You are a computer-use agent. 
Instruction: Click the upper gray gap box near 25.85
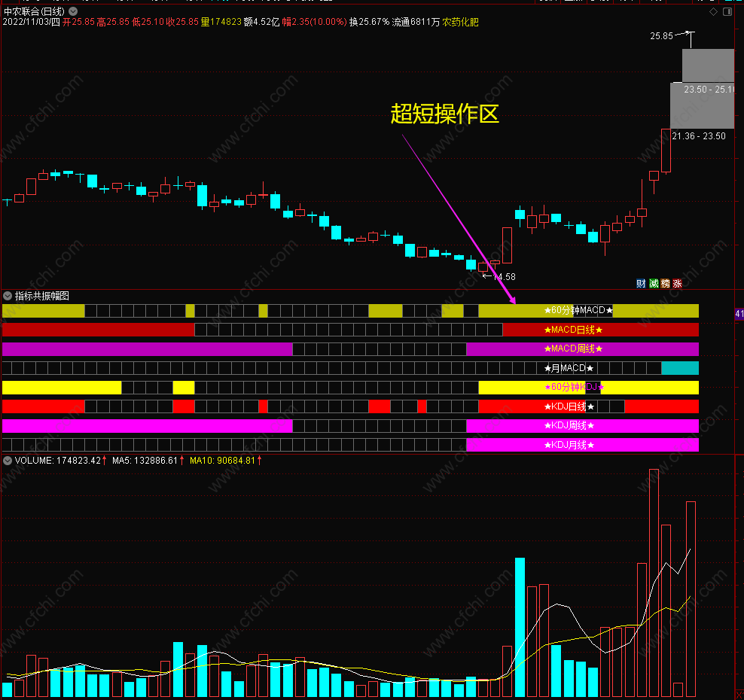tap(708, 65)
